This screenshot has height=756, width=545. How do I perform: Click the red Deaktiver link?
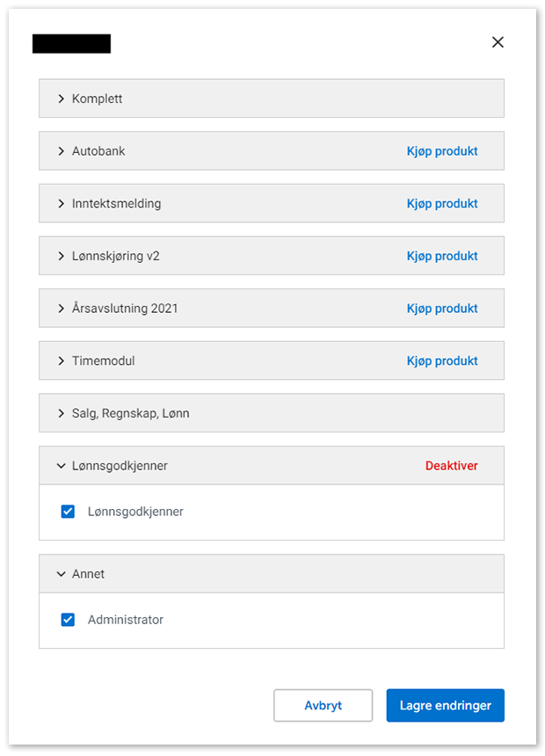point(452,466)
